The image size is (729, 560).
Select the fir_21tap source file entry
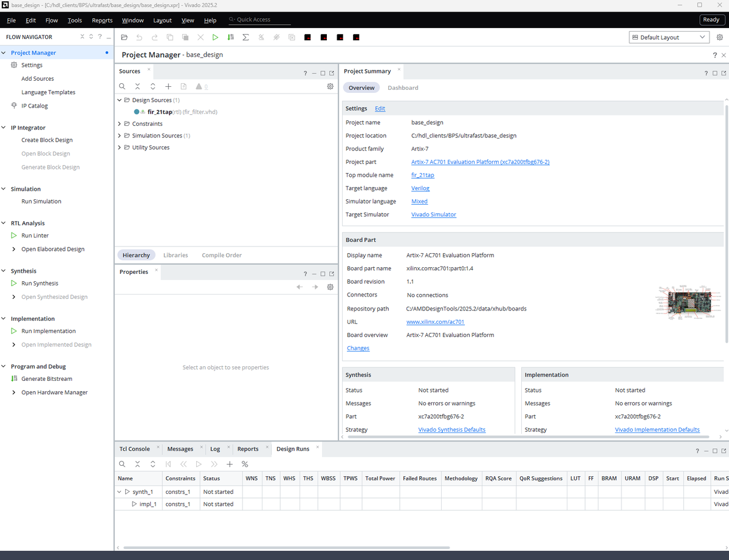pos(182,112)
